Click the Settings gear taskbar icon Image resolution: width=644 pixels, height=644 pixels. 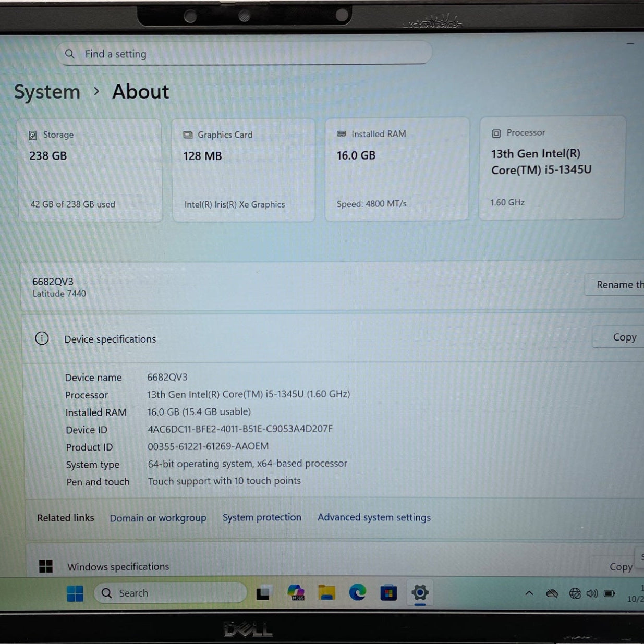[420, 593]
